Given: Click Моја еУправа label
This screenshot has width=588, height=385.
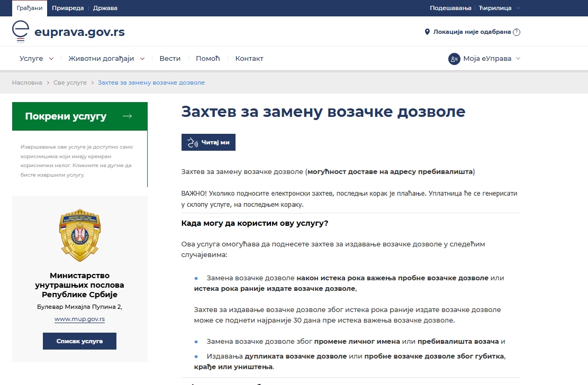Looking at the screenshot, I should click(487, 59).
